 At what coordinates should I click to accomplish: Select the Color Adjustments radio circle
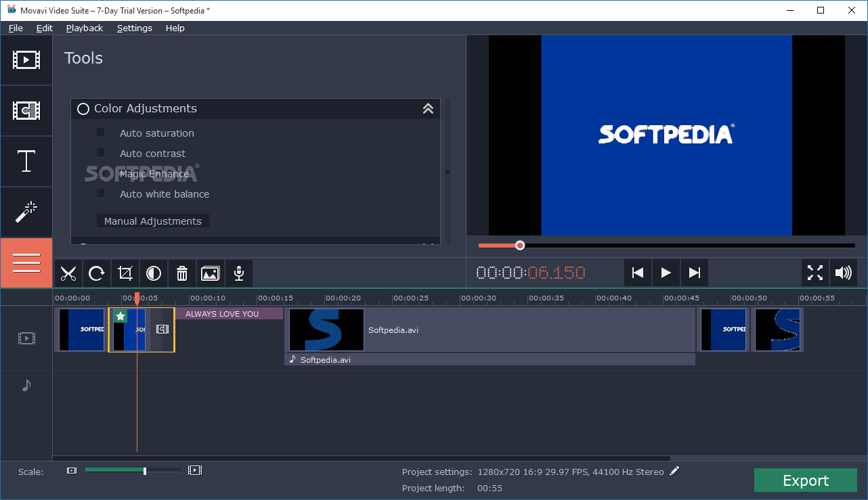(x=83, y=109)
